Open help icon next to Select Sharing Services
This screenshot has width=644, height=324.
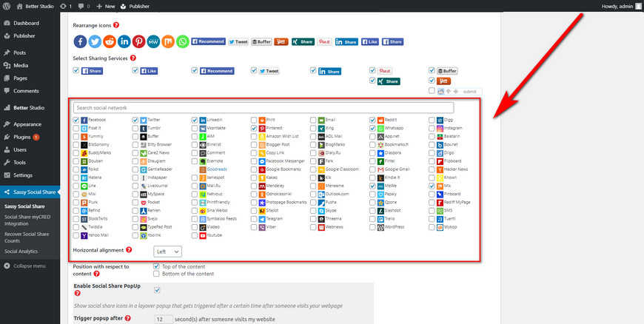point(133,58)
